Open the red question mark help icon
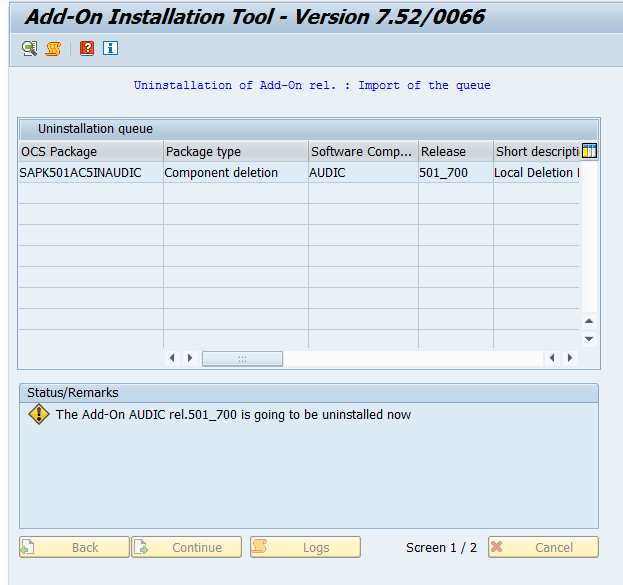This screenshot has width=623, height=585. [x=87, y=48]
